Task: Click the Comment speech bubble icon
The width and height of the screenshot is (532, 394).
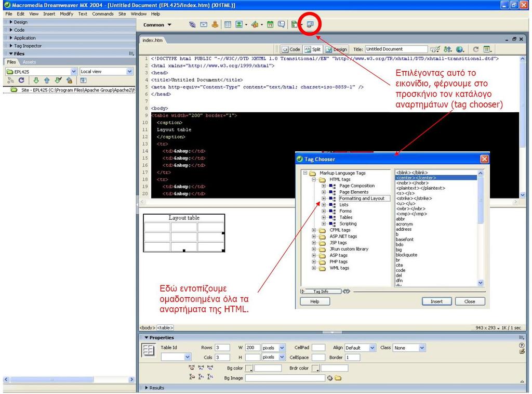Action: pos(281,24)
